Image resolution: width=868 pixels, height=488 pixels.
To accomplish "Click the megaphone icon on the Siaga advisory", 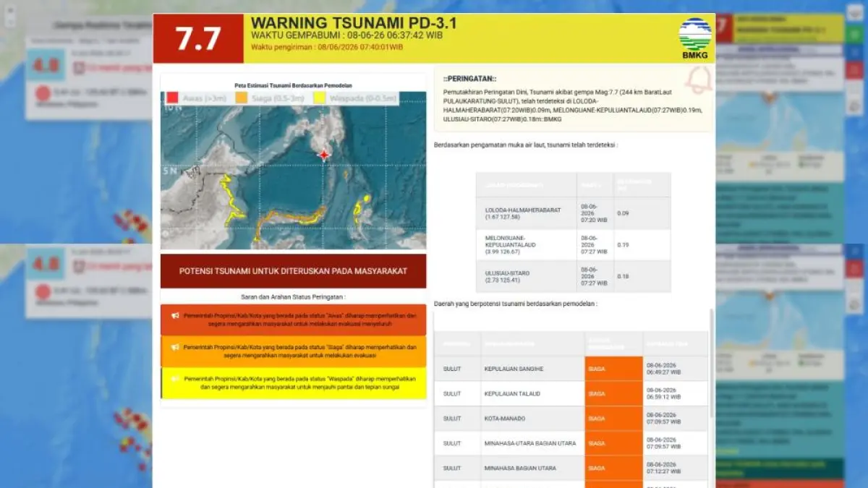I will (x=174, y=347).
